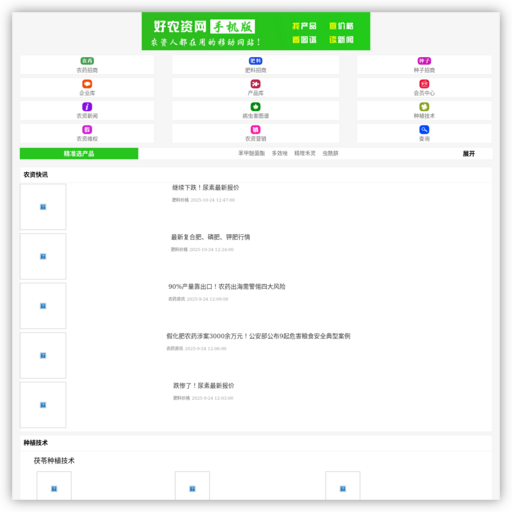Click 查价格 in the green banner
Image resolution: width=512 pixels, height=512 pixels.
tap(341, 26)
